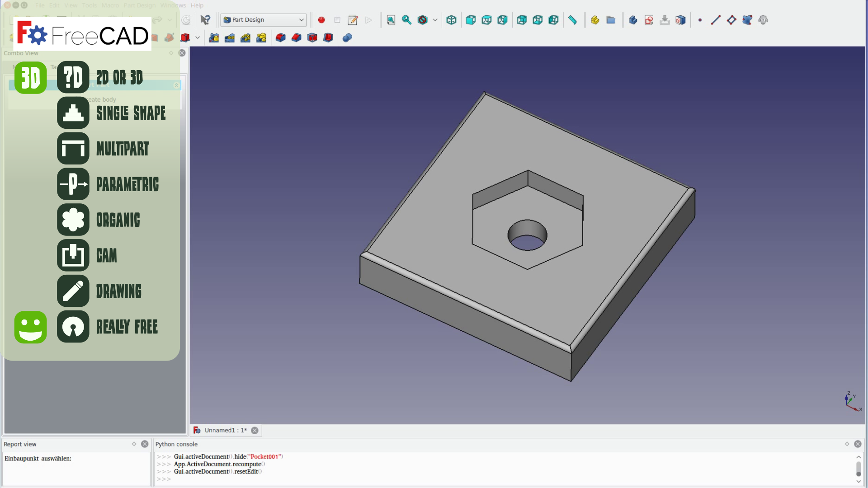Image resolution: width=868 pixels, height=488 pixels.
Task: Expand the subtractive primitive dropdown arrow
Action: point(198,38)
